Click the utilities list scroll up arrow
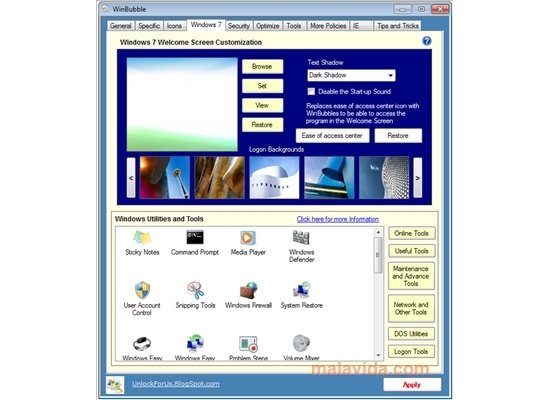 point(378,232)
